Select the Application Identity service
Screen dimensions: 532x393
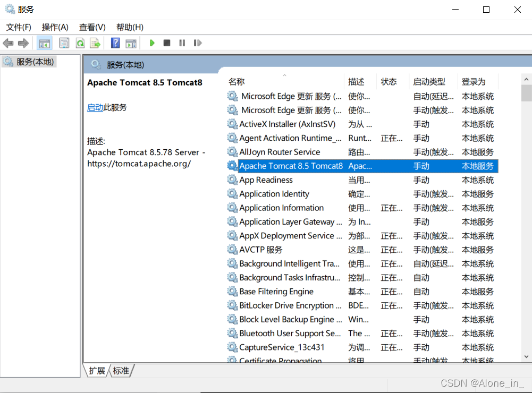click(x=362, y=194)
